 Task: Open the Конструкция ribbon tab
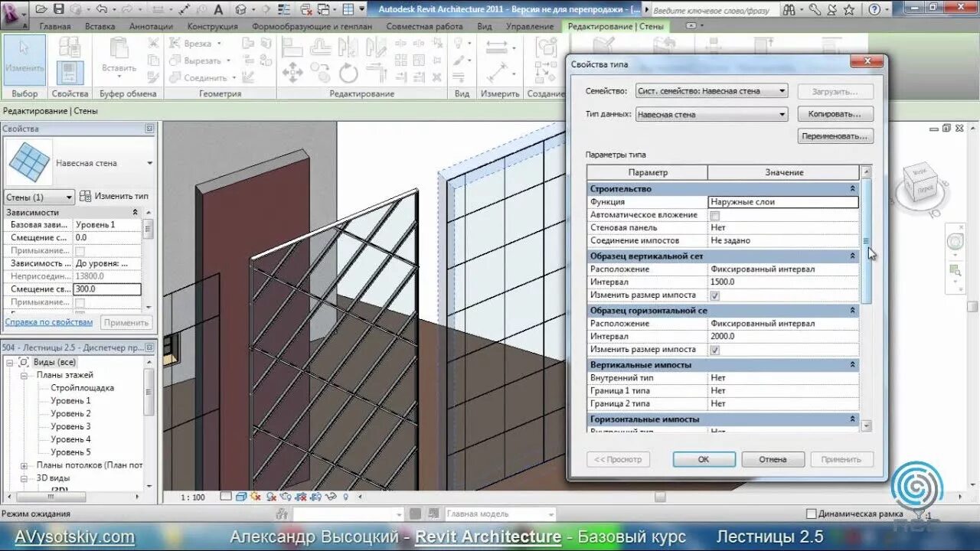tap(213, 26)
